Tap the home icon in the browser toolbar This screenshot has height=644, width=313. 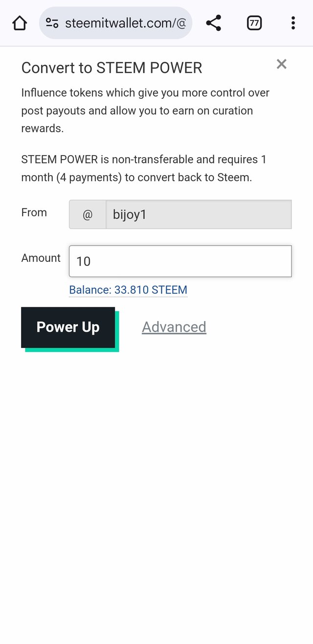(20, 23)
